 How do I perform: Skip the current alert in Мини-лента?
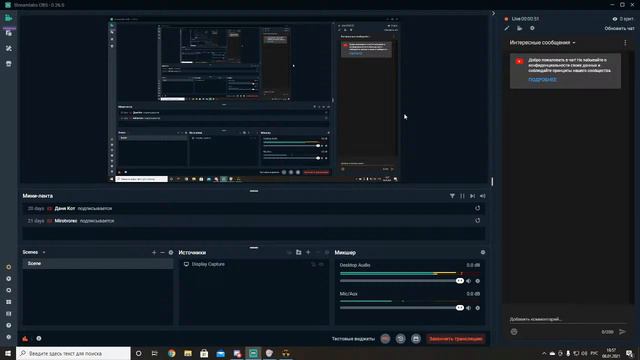click(472, 196)
